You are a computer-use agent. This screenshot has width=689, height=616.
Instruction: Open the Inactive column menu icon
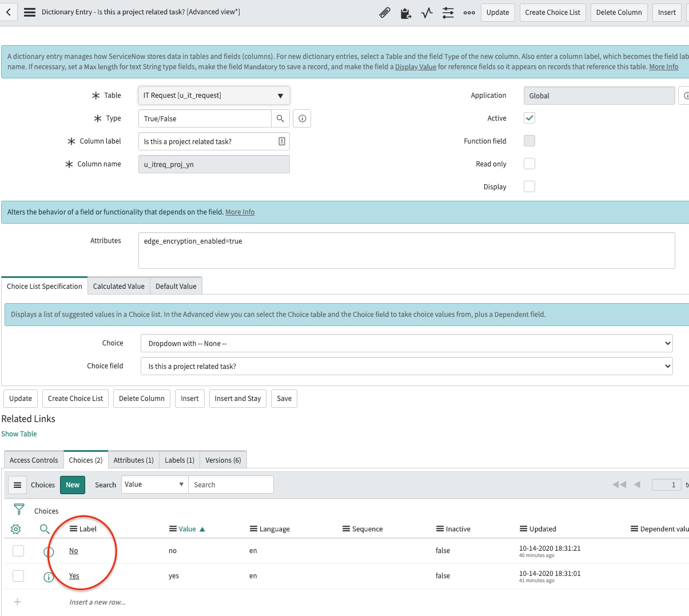[x=440, y=528]
